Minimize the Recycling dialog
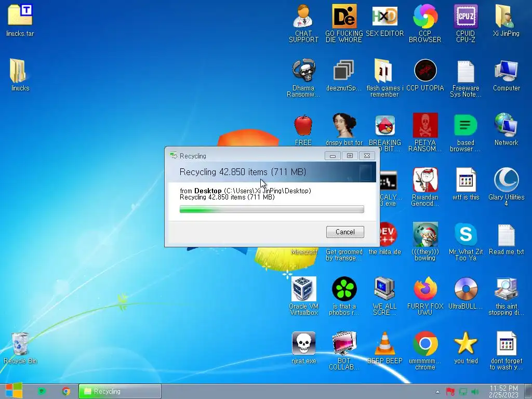Image resolution: width=532 pixels, height=399 pixels. 332,156
